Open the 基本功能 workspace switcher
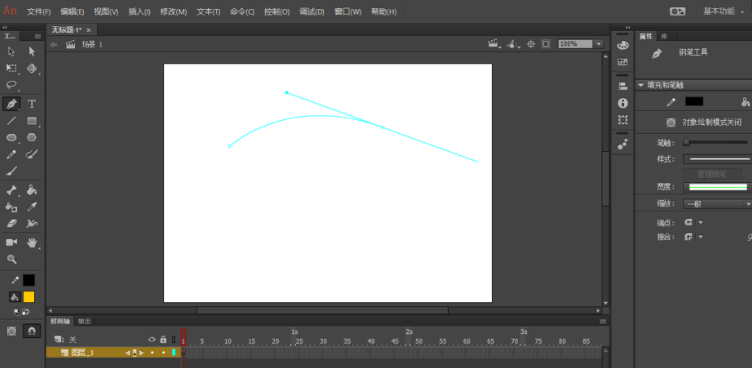Screen dimensions: 752x368 pos(725,12)
